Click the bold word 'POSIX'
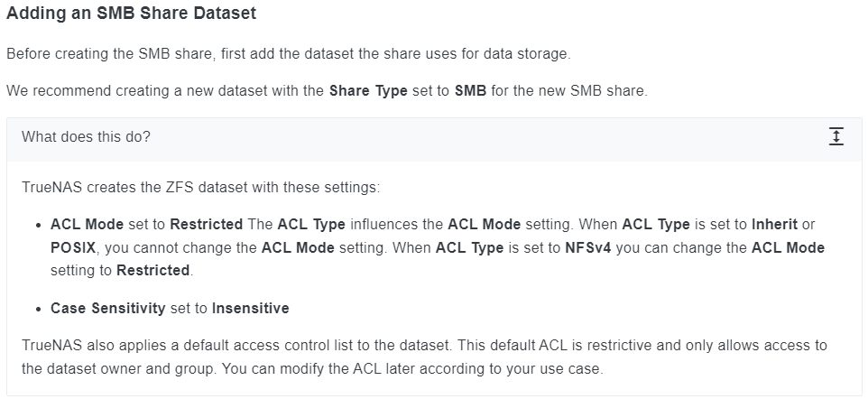Viewport: 868px width, 399px height. pyautogui.click(x=74, y=247)
